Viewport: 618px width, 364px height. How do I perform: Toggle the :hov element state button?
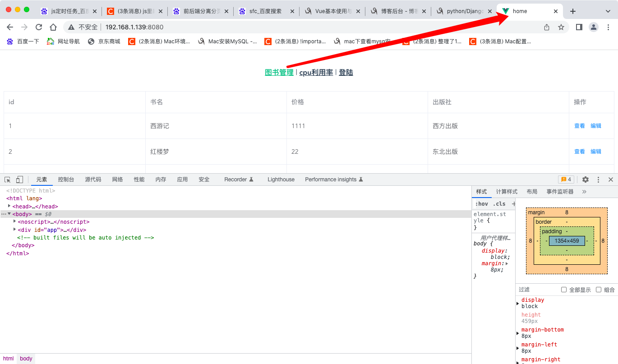coord(482,204)
